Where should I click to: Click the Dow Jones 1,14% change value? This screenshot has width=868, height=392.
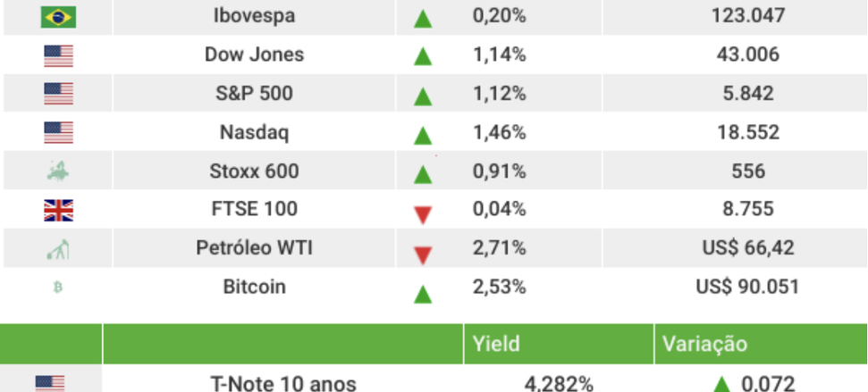pos(499,54)
